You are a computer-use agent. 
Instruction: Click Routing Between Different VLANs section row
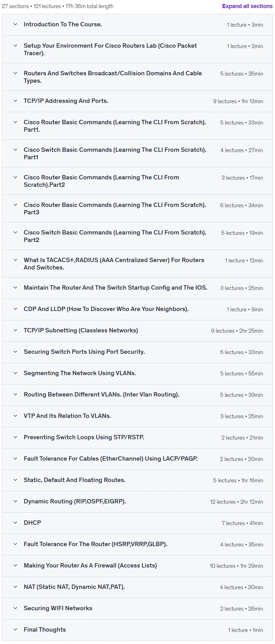[137, 395]
